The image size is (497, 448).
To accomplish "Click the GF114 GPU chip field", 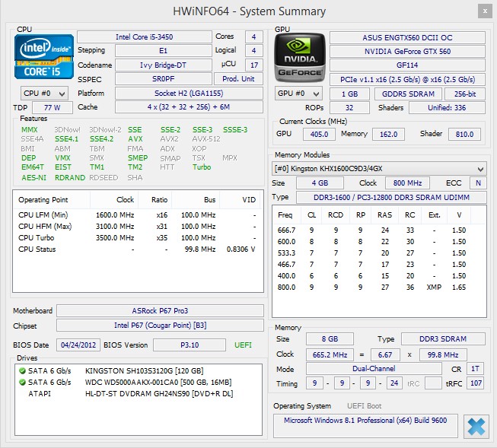I will point(407,65).
